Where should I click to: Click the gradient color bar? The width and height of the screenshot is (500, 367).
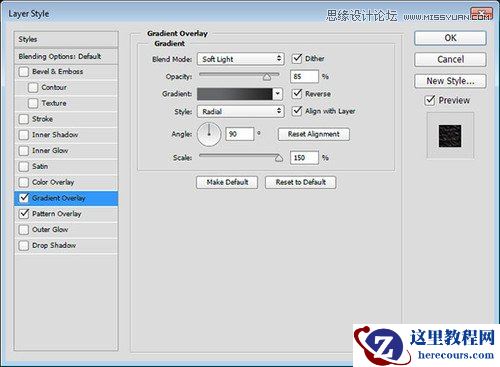(235, 94)
